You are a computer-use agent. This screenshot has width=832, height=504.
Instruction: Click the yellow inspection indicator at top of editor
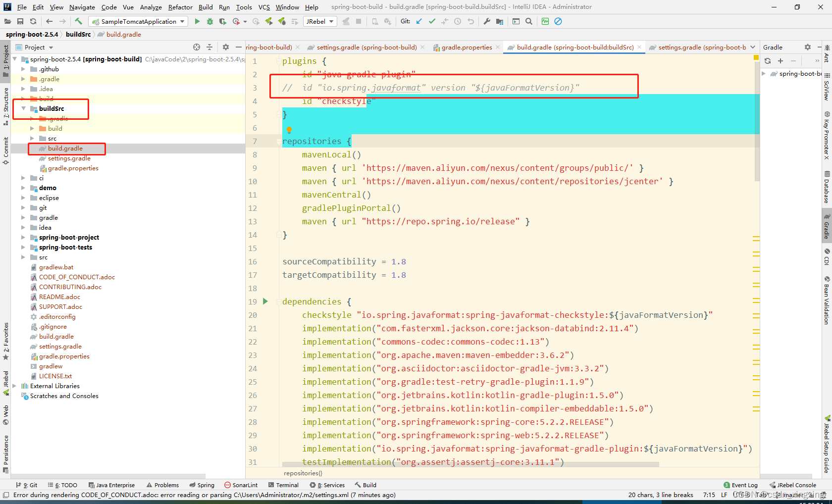756,58
